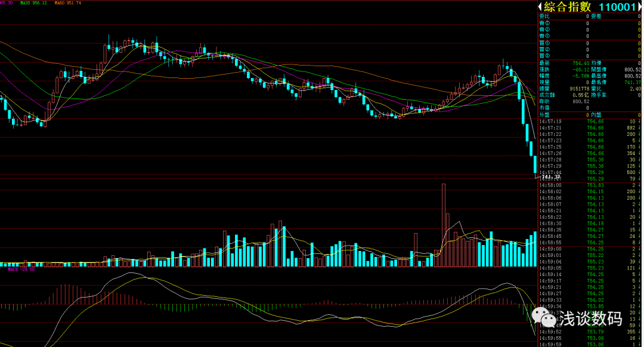Click the tallest red volume bar
Image resolution: width=644 pixels, height=347 pixels.
click(444, 225)
